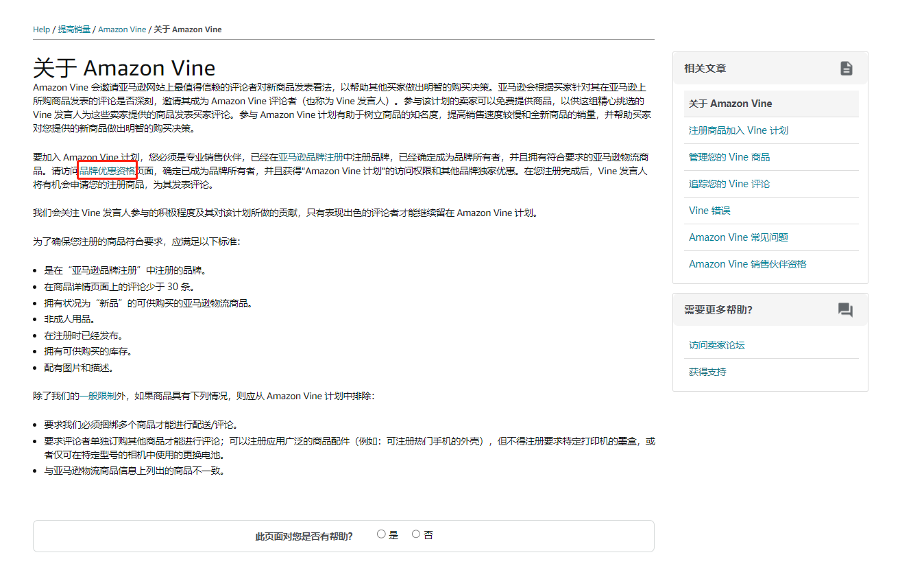Viewport: 924px width, 568px height.
Task: Click bullet 要求我们必须捆绑多个商品才能进行配送/评论
Action: pyautogui.click(x=141, y=425)
